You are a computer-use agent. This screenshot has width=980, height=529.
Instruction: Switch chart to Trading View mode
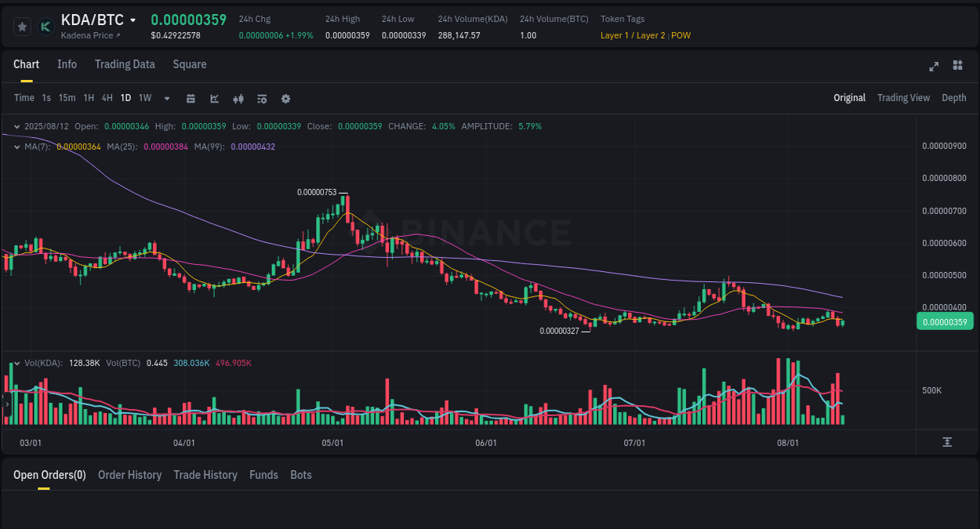903,98
